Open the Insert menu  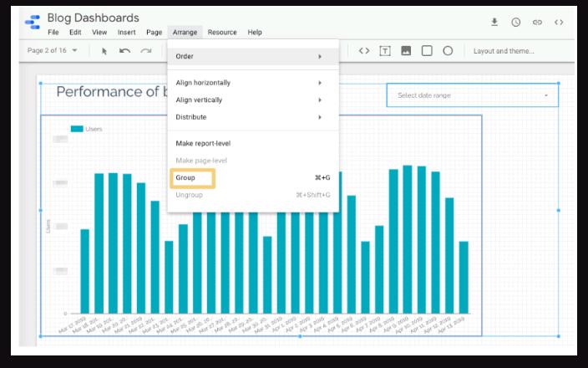(126, 33)
